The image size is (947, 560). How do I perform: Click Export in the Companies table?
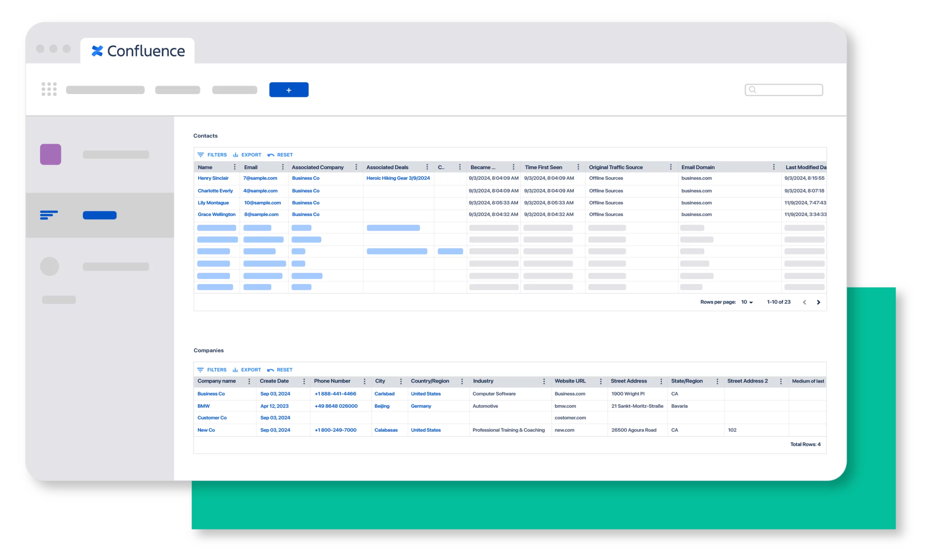247,370
